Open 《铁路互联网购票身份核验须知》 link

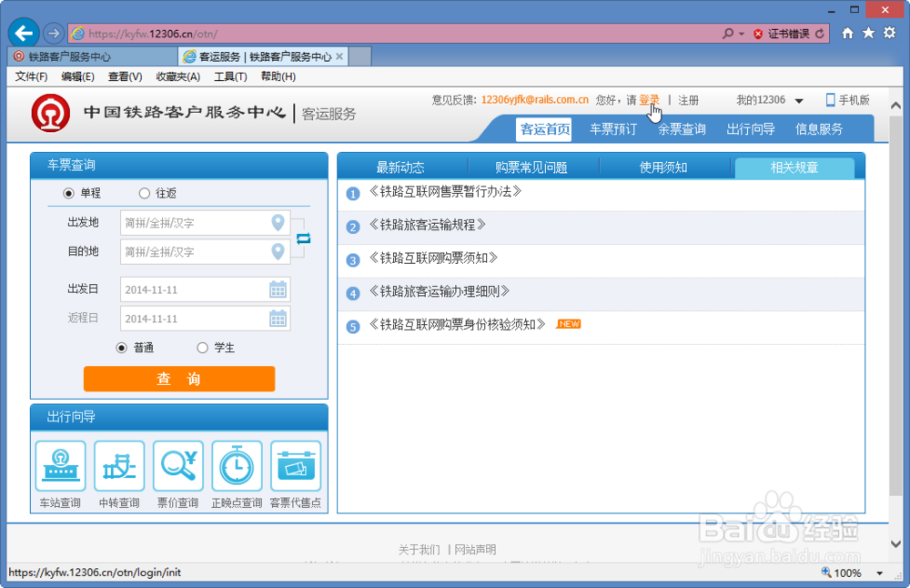[x=458, y=324]
